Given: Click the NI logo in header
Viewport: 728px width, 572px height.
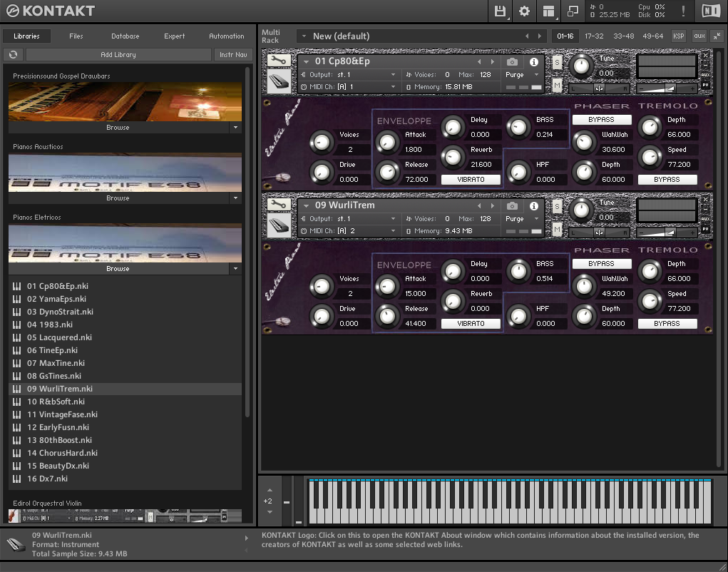Looking at the screenshot, I should pos(710,11).
